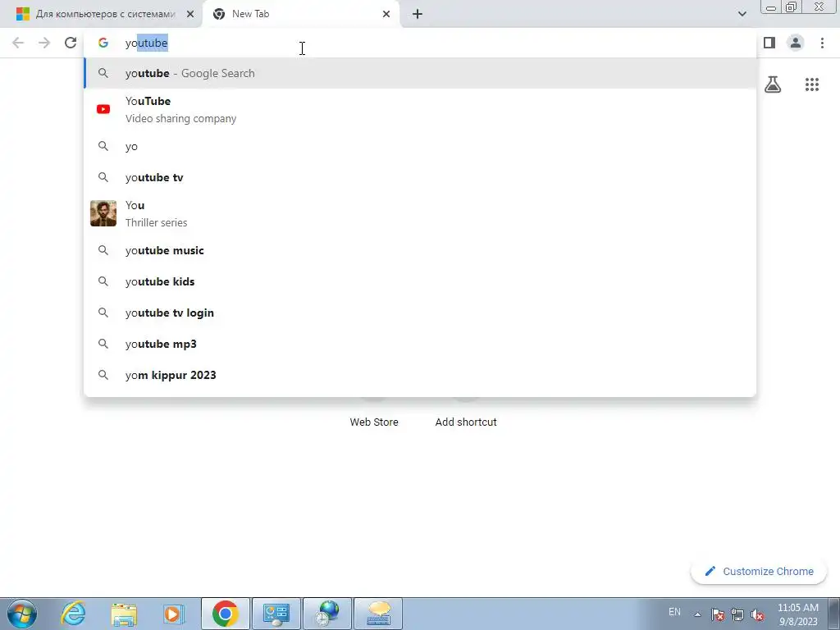840x630 pixels.
Task: Close the Russian-titled Microsoft tab
Action: 190,14
